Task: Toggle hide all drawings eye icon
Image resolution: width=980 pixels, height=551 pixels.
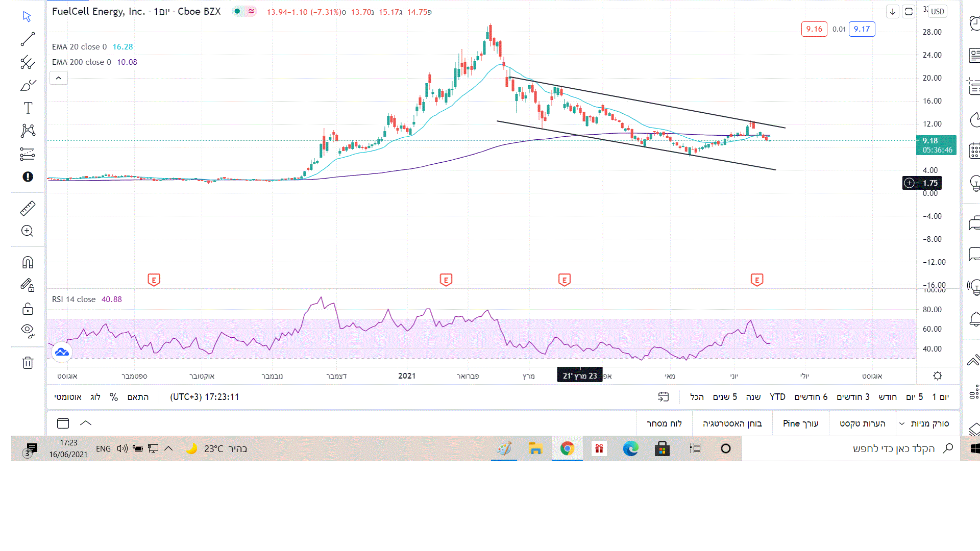Action: (28, 331)
